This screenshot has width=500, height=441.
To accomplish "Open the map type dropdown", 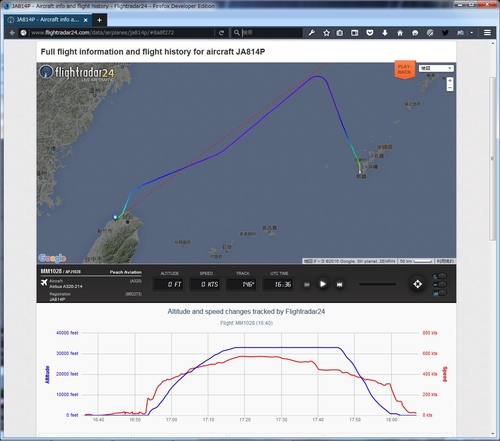I will click(436, 68).
